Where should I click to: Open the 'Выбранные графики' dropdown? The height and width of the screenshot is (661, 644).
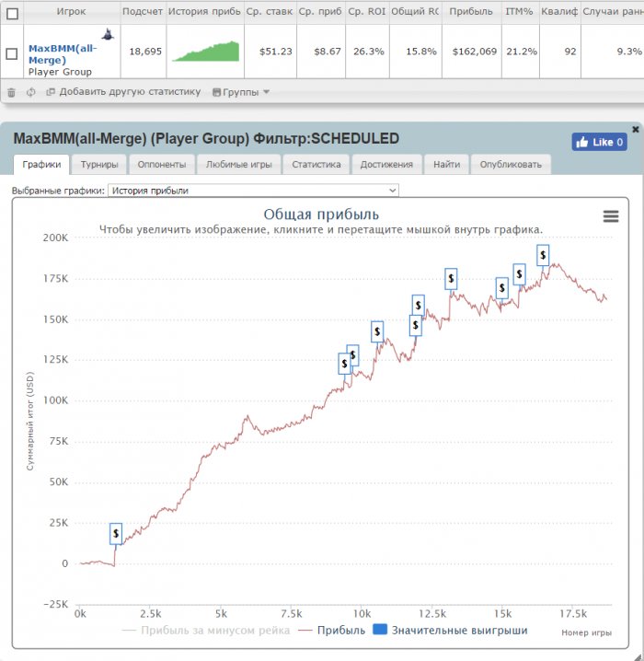[x=253, y=190]
